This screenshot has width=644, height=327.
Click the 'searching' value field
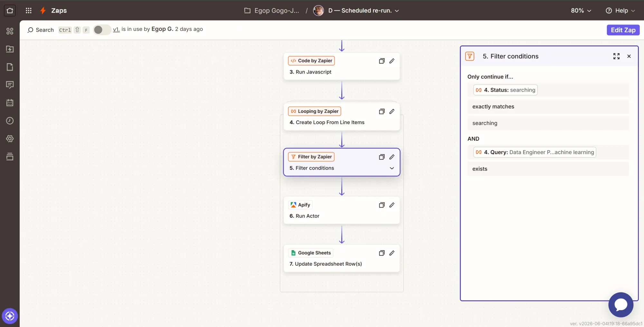pos(548,123)
